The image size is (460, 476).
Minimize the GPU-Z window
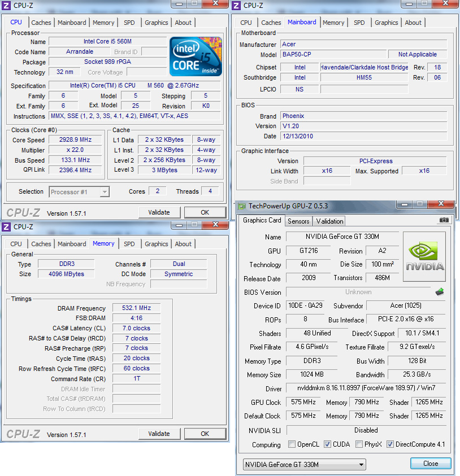coord(405,204)
